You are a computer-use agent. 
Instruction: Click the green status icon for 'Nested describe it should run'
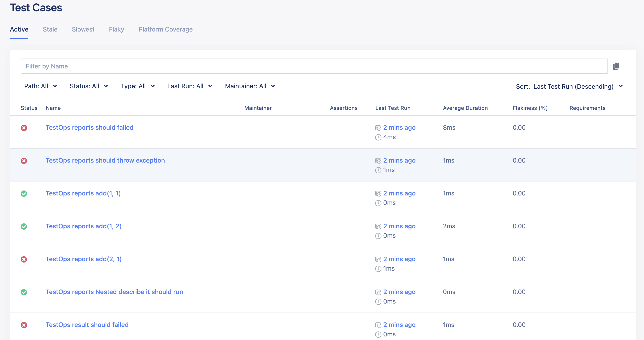pyautogui.click(x=24, y=292)
